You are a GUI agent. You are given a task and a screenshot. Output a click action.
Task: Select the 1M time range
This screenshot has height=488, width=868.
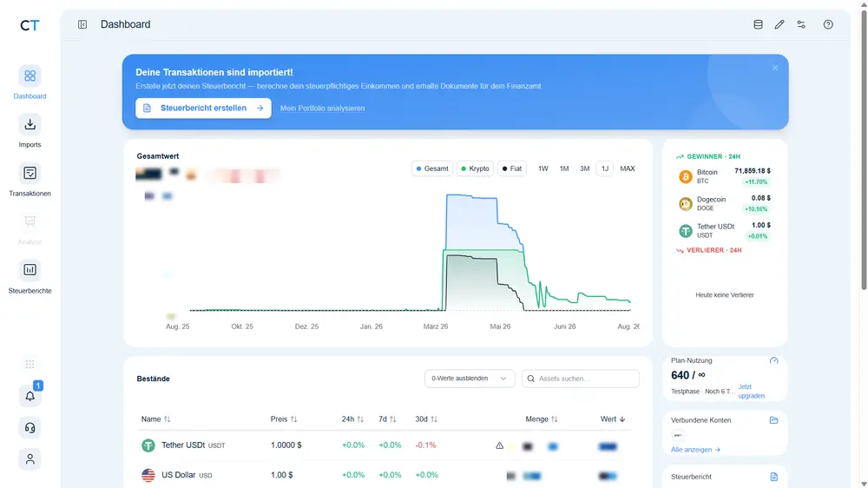coord(564,168)
